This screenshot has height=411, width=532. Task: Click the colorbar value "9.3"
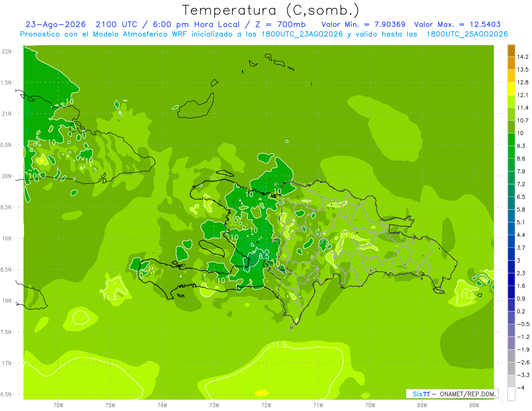pyautogui.click(x=521, y=146)
